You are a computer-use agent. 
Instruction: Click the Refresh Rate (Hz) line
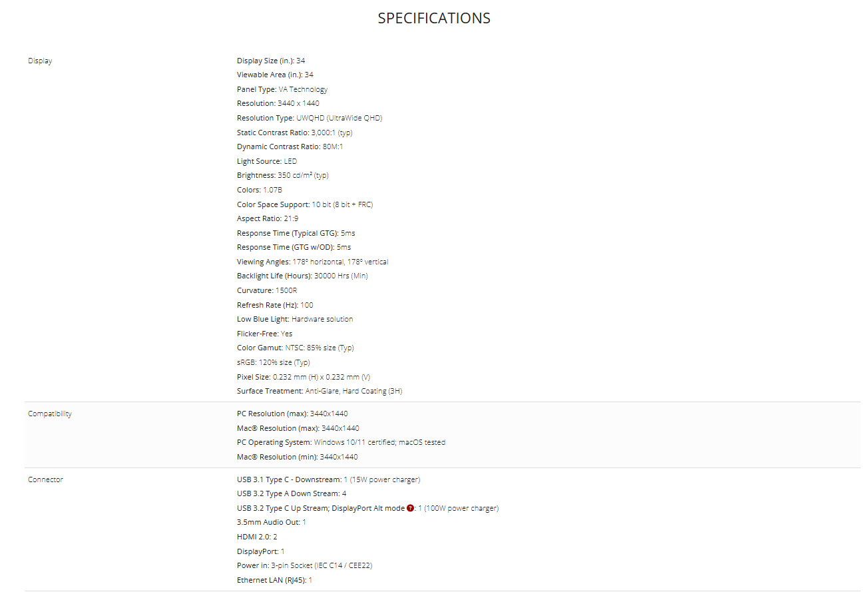click(x=275, y=305)
